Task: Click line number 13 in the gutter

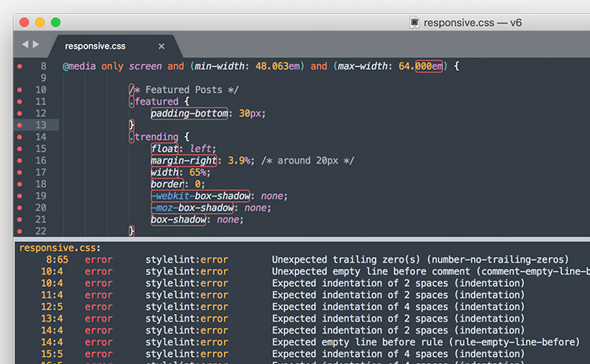Action: [x=41, y=125]
